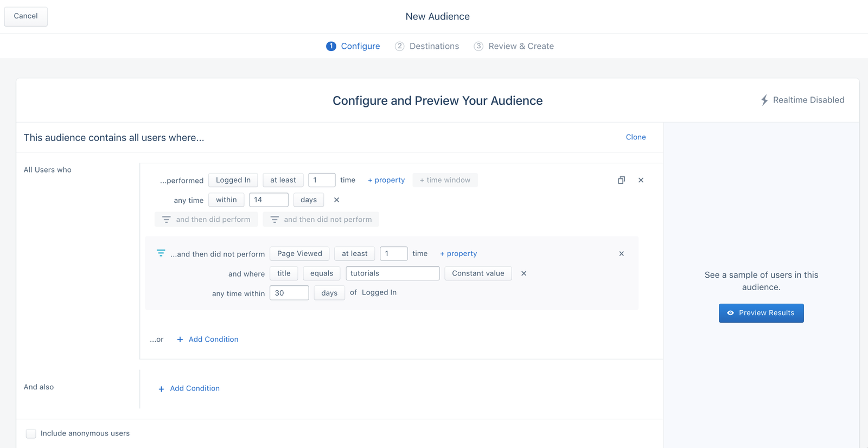Add Condition under the '...or' section

pyautogui.click(x=208, y=340)
